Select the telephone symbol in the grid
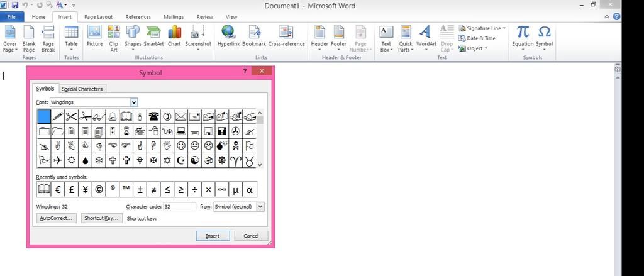 pos(153,117)
